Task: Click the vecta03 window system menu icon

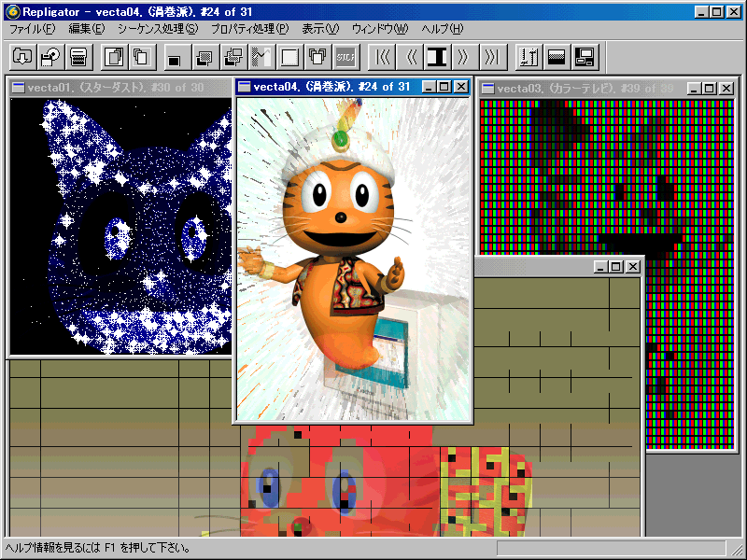Action: coord(487,89)
